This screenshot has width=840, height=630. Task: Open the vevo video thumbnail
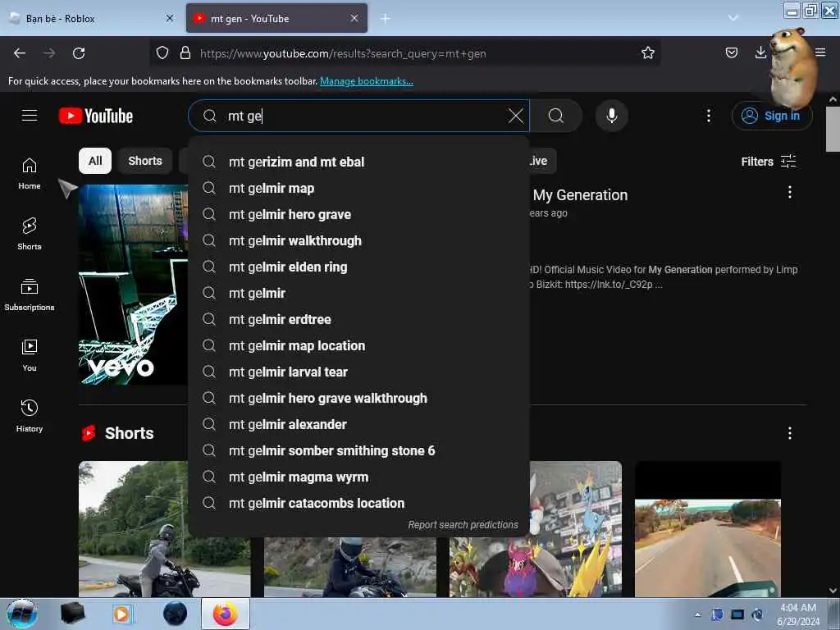[134, 285]
